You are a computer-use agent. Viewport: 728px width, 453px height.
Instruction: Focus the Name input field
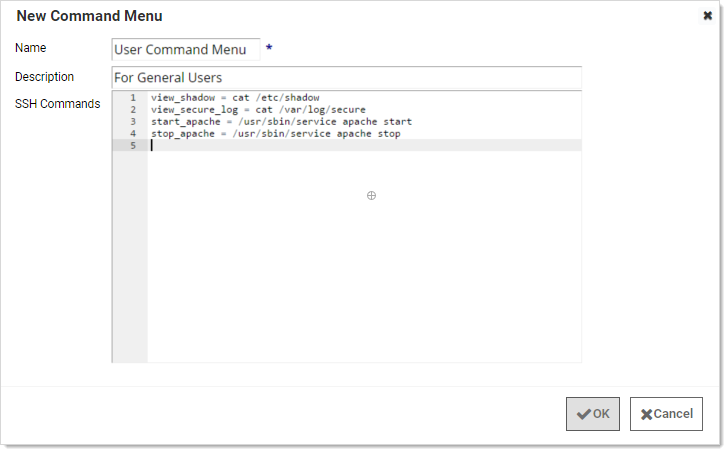(186, 49)
